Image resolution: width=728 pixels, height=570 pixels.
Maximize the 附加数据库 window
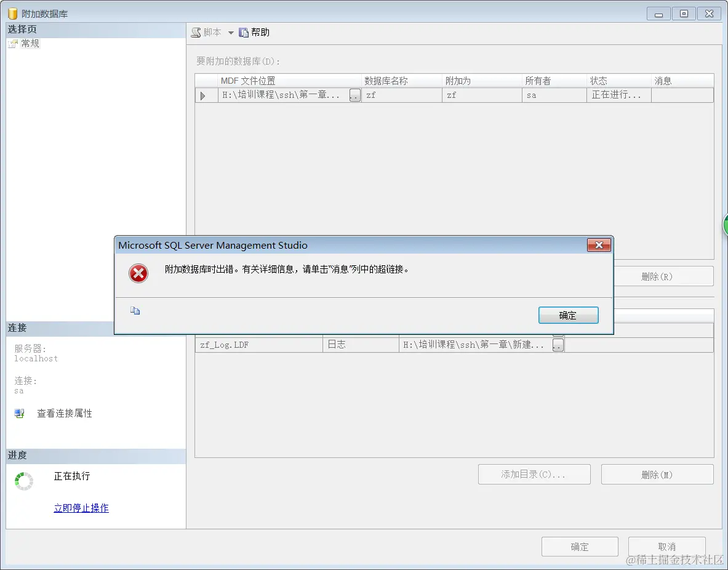pyautogui.click(x=684, y=14)
